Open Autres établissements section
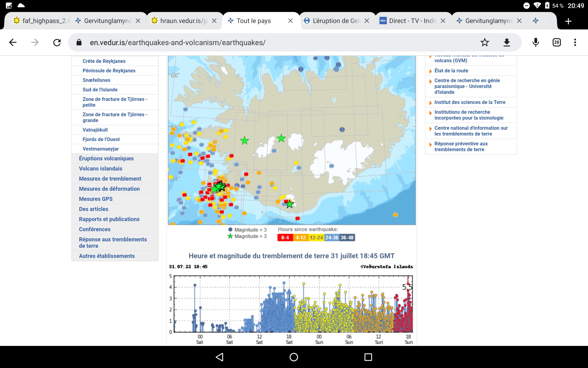The width and height of the screenshot is (588, 368). click(x=107, y=256)
